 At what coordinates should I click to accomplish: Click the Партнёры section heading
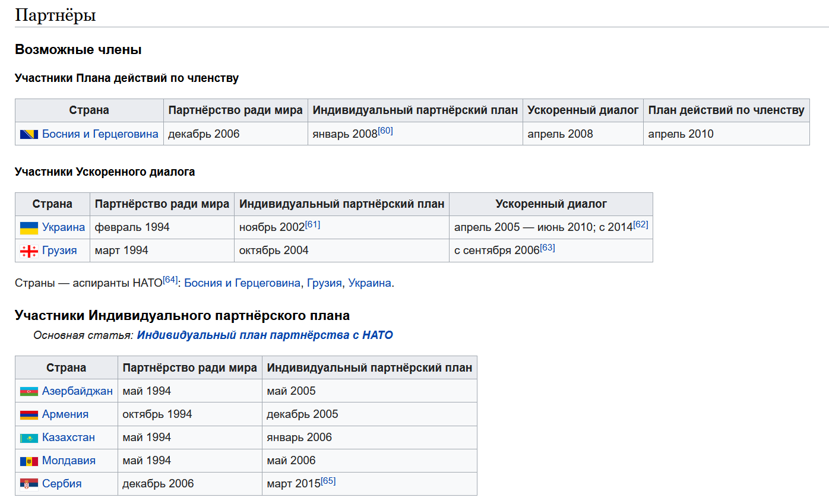pyautogui.click(x=55, y=15)
